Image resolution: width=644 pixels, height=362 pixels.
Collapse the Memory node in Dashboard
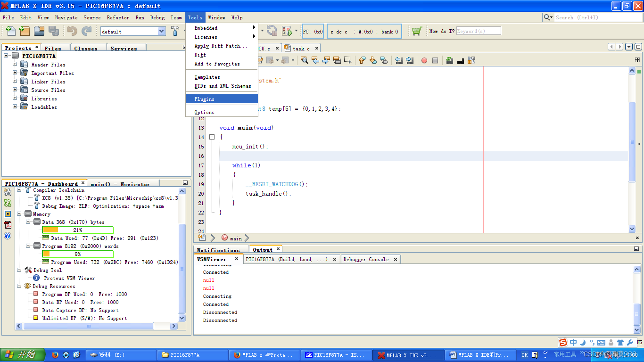(19, 214)
